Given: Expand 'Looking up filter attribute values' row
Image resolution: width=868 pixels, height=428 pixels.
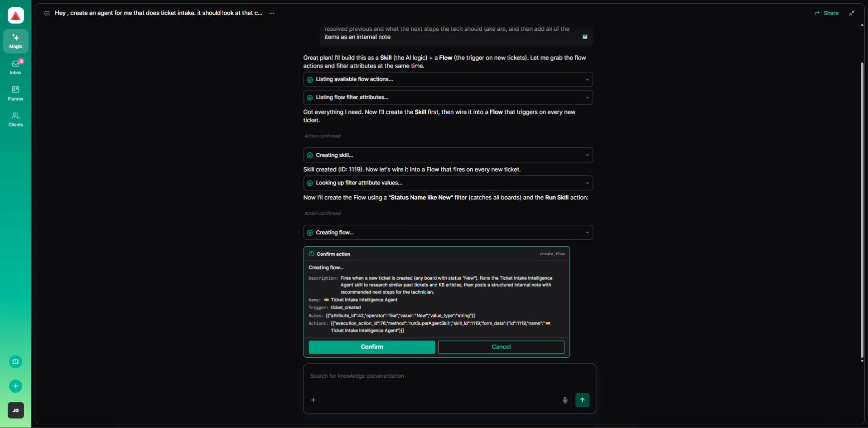Looking at the screenshot, I should [x=448, y=183].
